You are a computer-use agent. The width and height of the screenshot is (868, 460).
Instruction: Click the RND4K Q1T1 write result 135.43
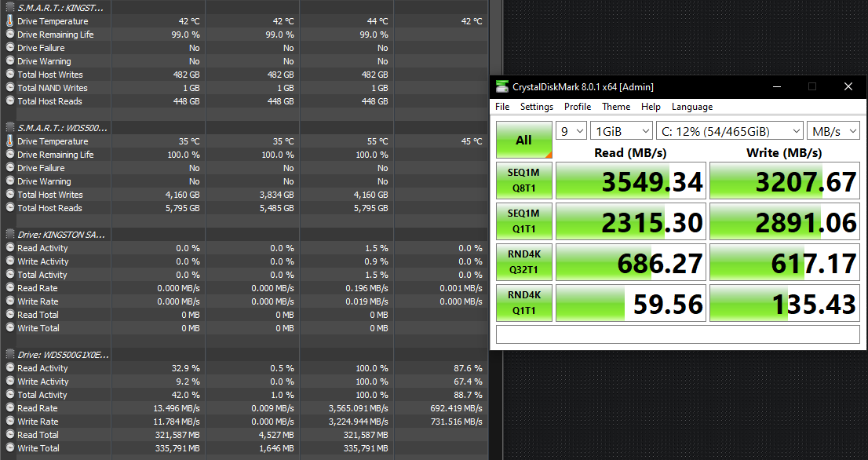pos(784,303)
